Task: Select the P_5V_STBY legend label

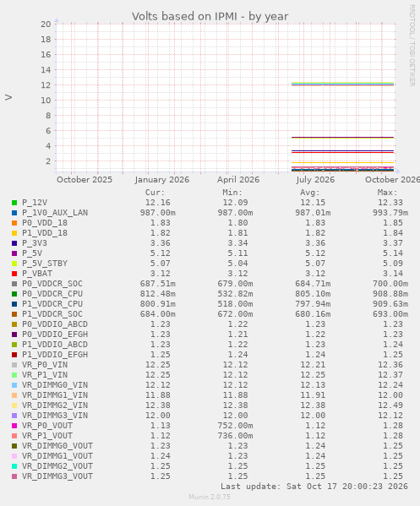Action: click(x=45, y=264)
